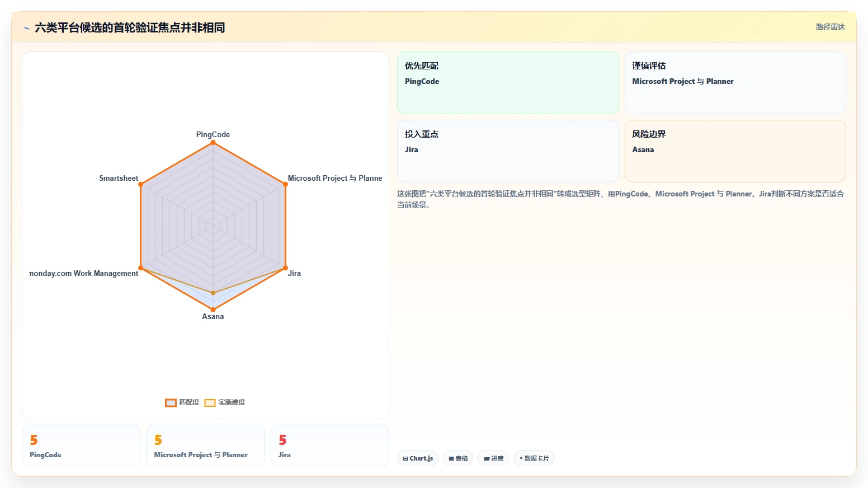
Task: Click the PingCode score card with 5
Action: point(81,445)
